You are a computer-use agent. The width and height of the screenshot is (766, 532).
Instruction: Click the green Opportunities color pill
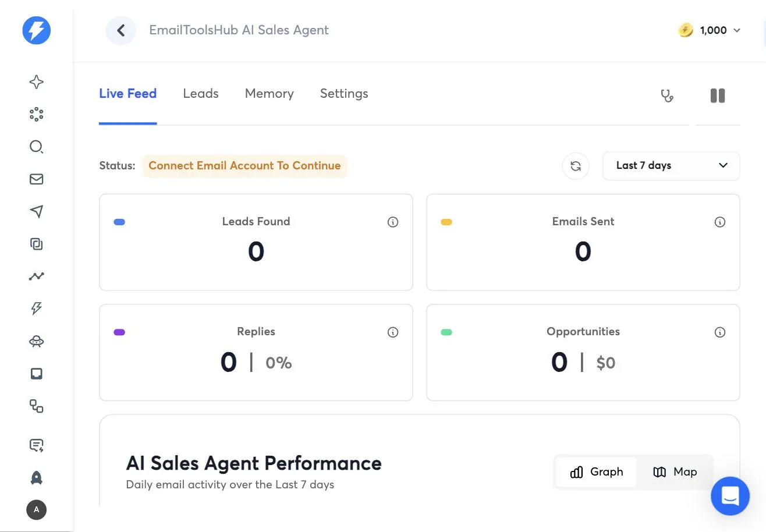446,332
